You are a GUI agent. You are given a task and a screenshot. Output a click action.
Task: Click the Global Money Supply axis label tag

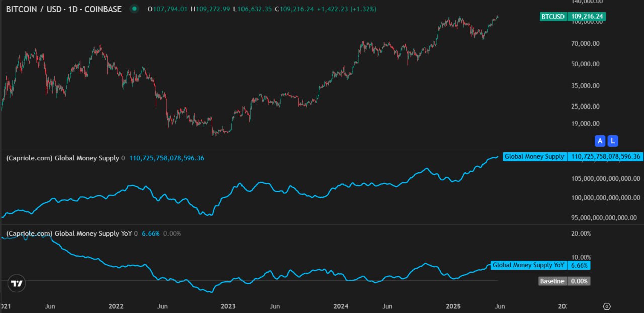534,157
